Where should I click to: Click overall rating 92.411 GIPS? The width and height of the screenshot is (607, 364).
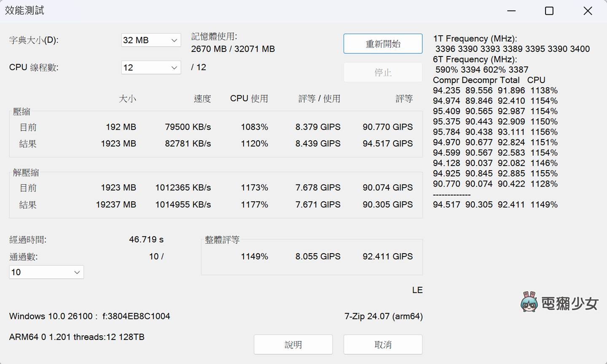pos(387,256)
